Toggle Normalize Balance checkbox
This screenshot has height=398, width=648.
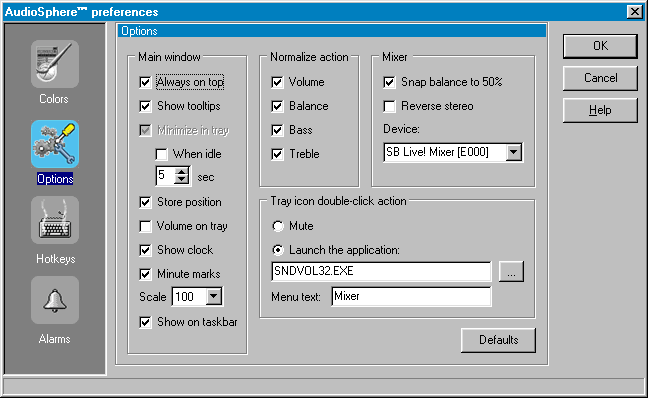click(277, 106)
